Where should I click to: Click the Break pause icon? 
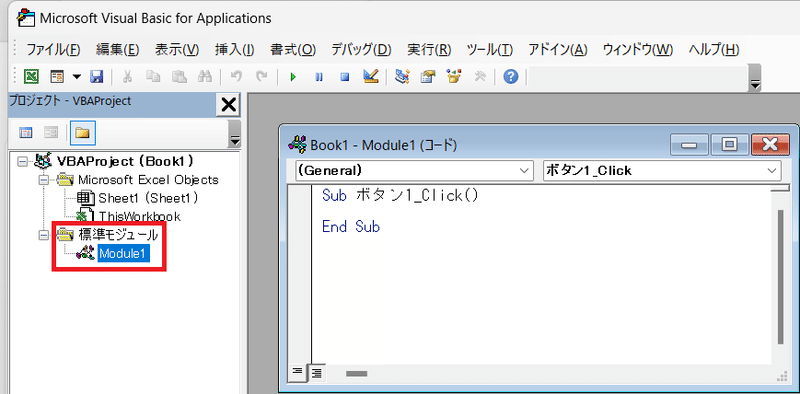click(x=319, y=77)
